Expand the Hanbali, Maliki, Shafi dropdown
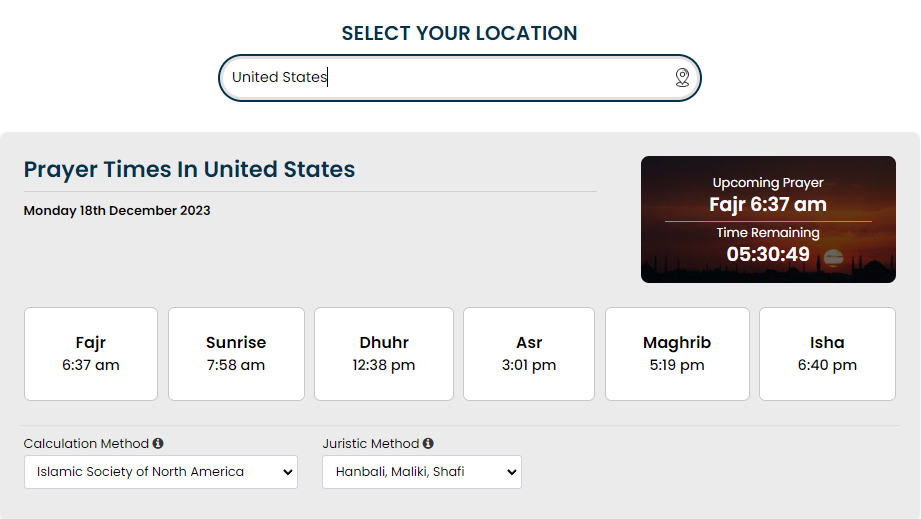Screen dimensions: 921x519 [x=422, y=472]
